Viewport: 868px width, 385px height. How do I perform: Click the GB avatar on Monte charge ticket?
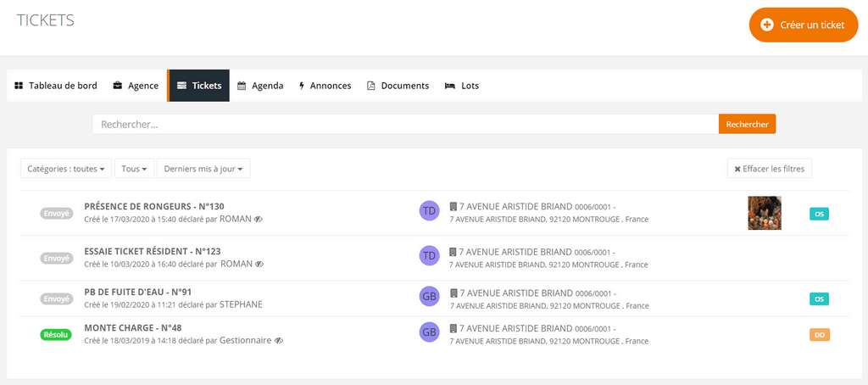(x=430, y=332)
